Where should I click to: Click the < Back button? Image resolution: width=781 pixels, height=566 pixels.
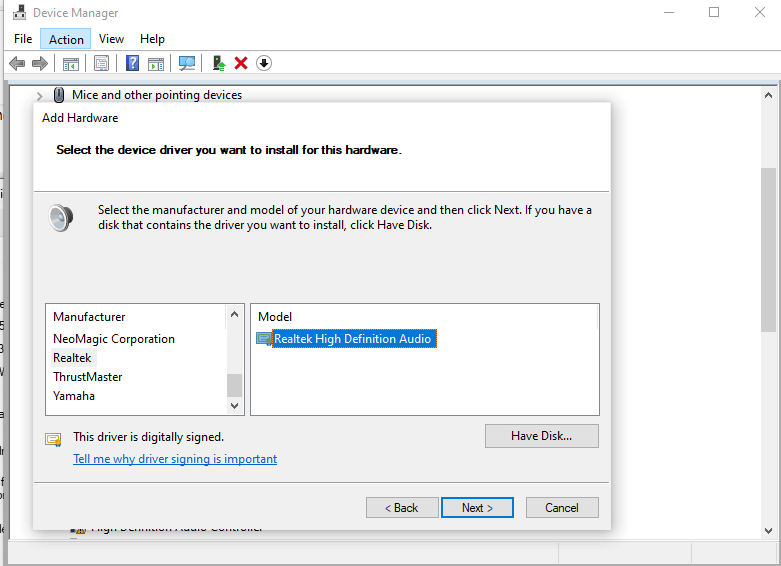(x=402, y=508)
